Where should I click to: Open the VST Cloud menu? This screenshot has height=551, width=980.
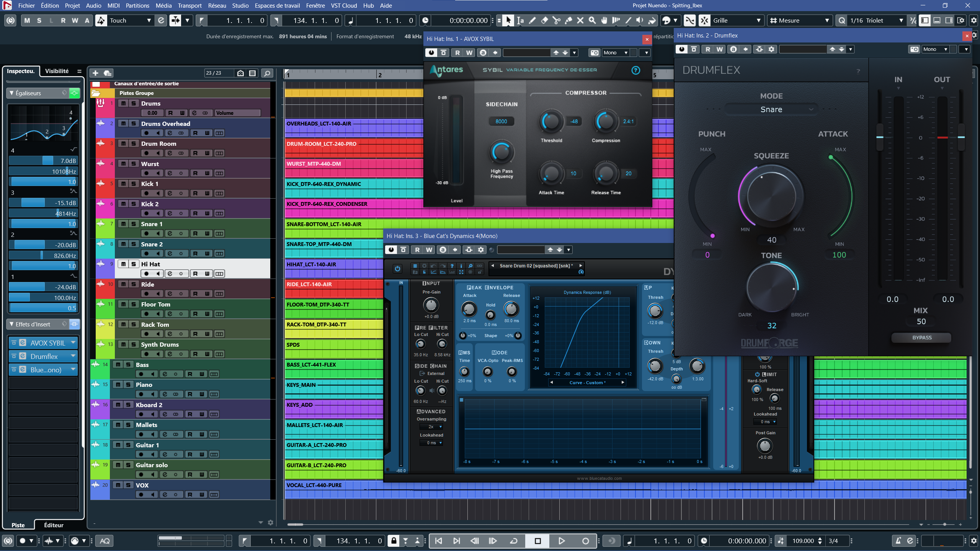pyautogui.click(x=344, y=5)
